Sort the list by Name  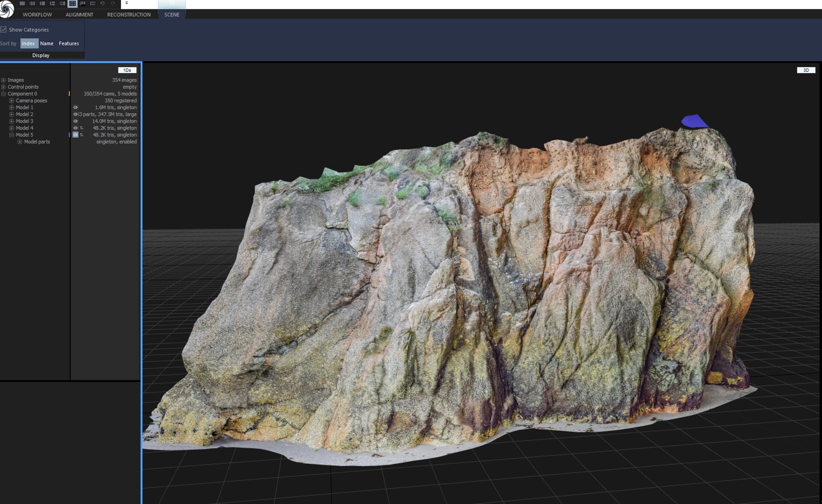coord(47,43)
